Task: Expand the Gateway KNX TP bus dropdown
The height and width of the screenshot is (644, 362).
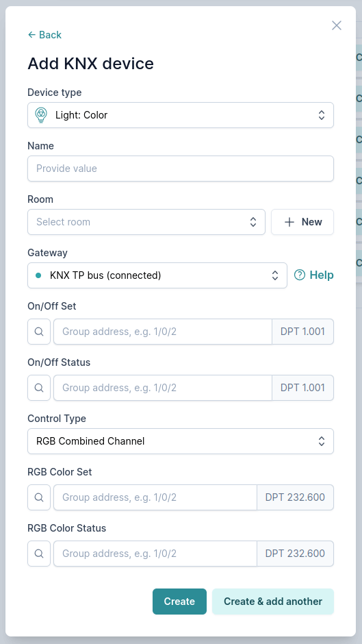Action: (x=157, y=275)
